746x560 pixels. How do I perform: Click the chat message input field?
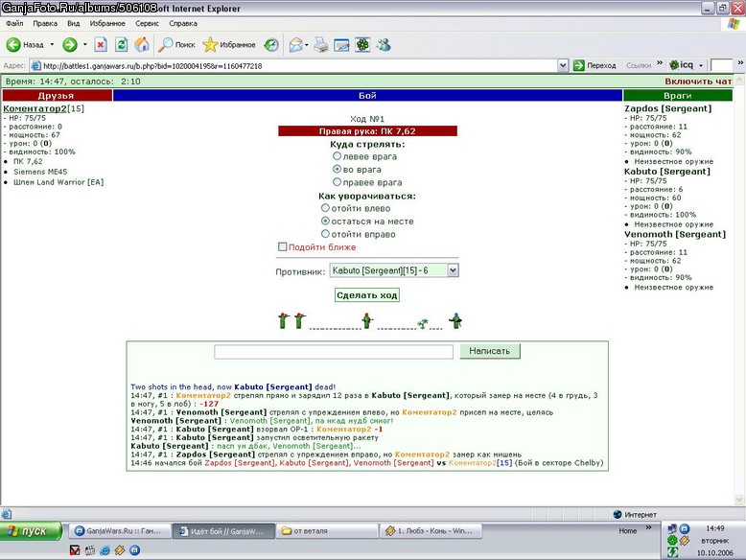click(334, 352)
